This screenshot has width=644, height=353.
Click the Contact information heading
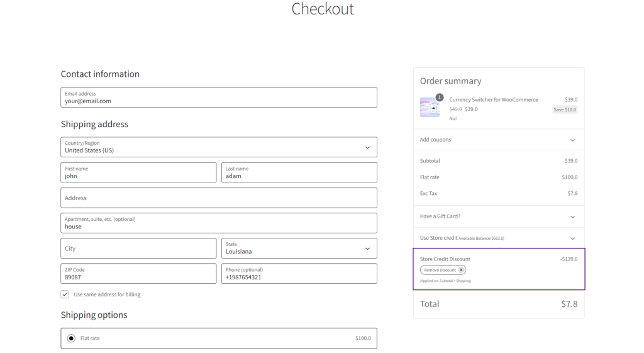click(100, 74)
